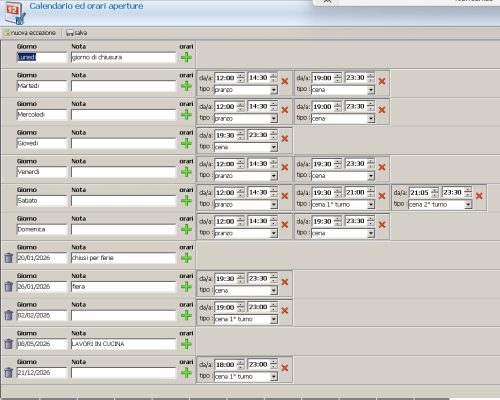Viewport: 500px width, 400px height.
Task: Add opening hours for Mercoledì
Action: 186,115
